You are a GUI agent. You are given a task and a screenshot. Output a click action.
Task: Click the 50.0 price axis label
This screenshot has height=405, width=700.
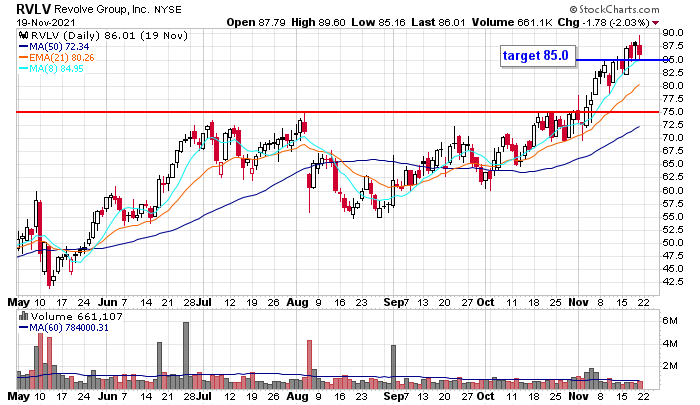(x=673, y=242)
